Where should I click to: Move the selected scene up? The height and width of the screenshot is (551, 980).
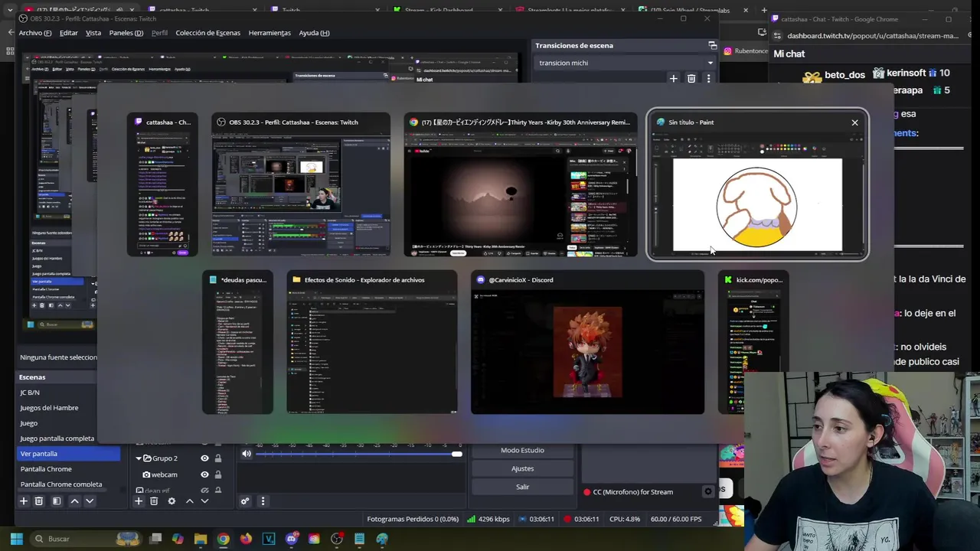[74, 501]
